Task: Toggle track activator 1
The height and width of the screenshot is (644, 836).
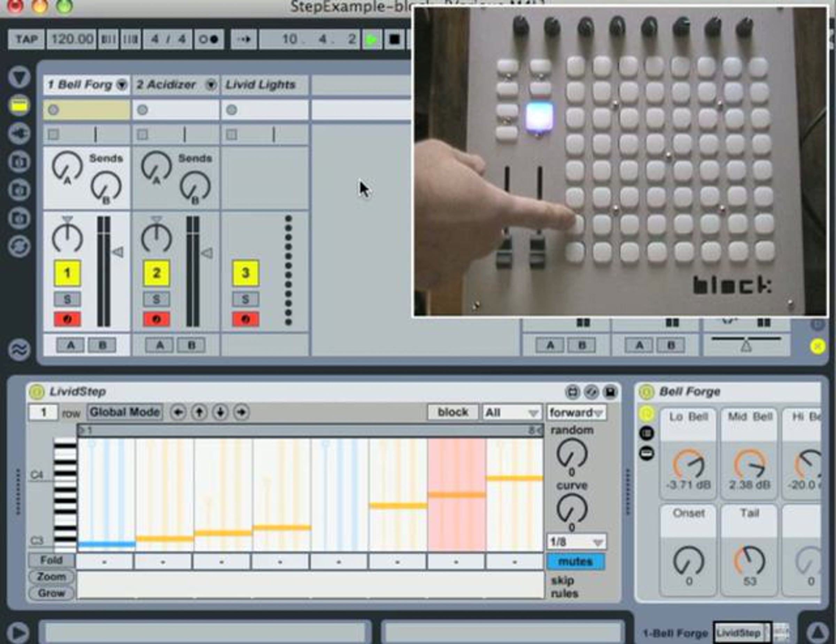Action: click(x=67, y=273)
